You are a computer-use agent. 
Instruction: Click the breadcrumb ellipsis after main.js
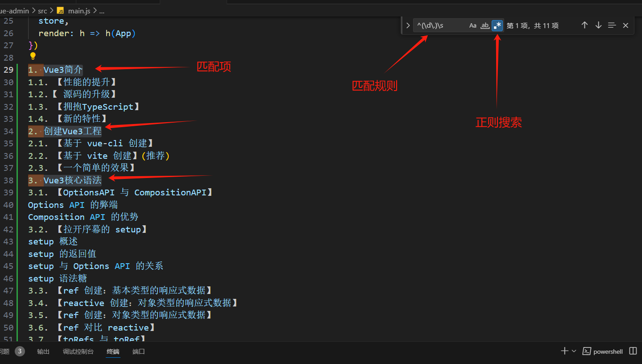click(x=102, y=11)
